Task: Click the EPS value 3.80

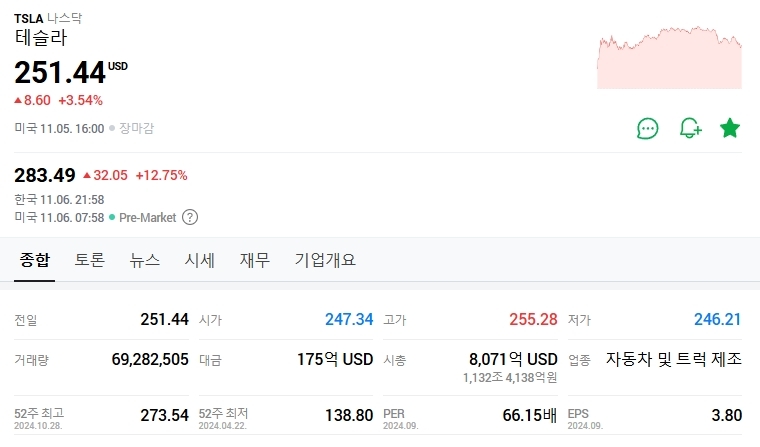Action: pos(727,415)
